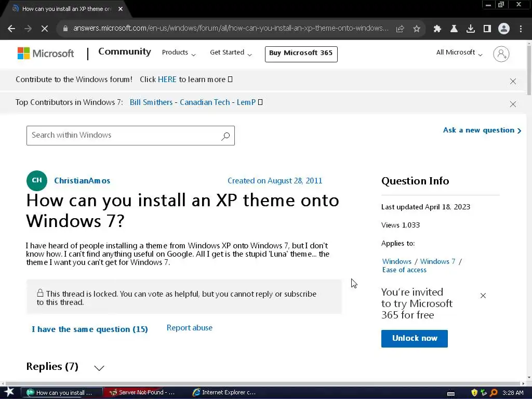This screenshot has height=399, width=532.
Task: Click the horizontal page scrollbar
Action: 263,383
